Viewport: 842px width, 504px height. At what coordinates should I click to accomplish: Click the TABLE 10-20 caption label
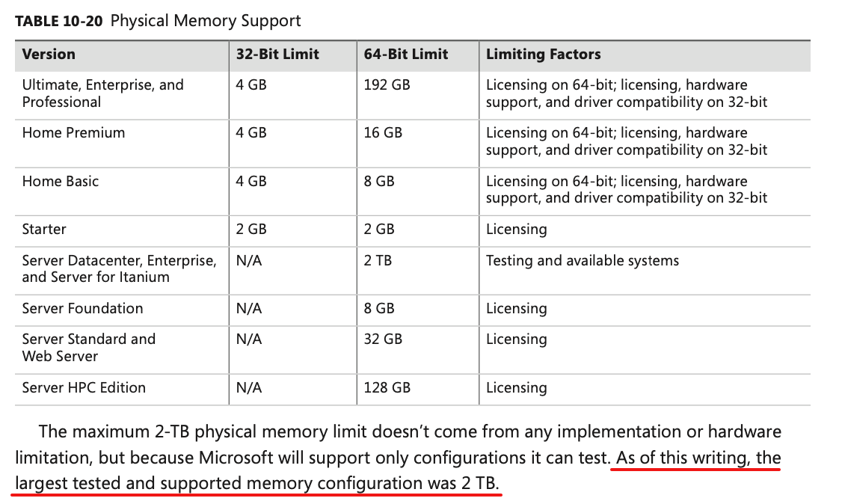(x=58, y=21)
